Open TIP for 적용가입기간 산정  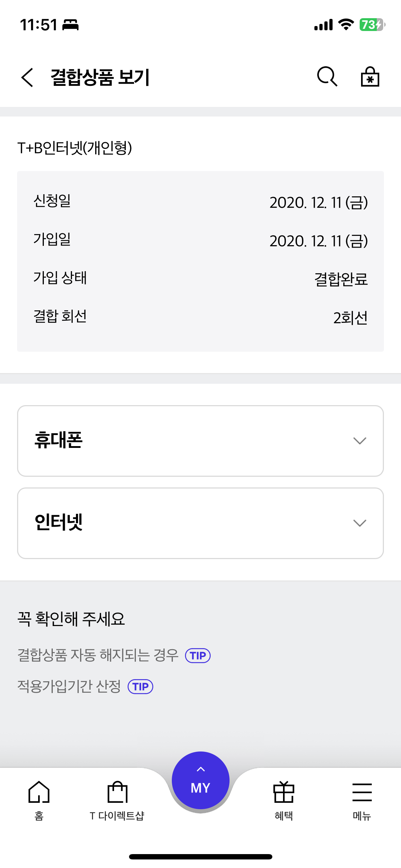[140, 687]
